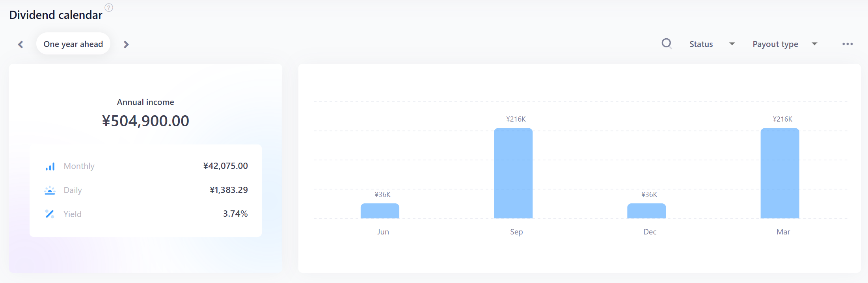Screen dimensions: 868x283
Task: Click the Daily sunrise icon
Action: (x=50, y=190)
